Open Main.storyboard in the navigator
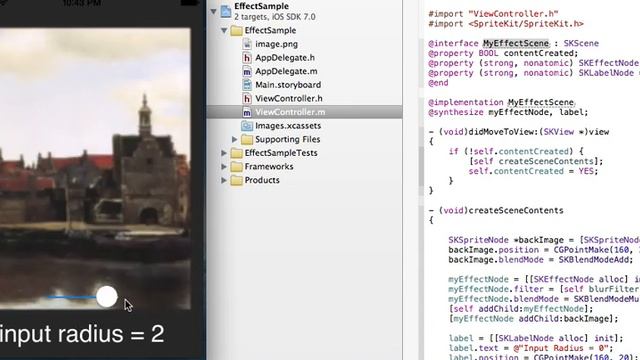The width and height of the screenshot is (640, 360). point(288,85)
